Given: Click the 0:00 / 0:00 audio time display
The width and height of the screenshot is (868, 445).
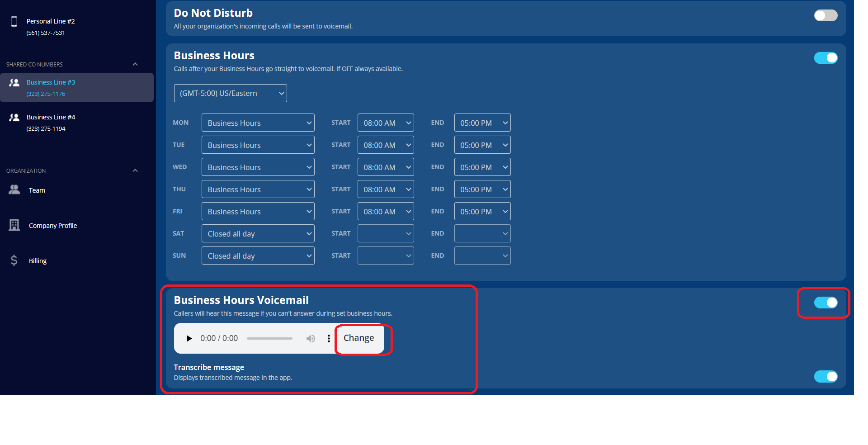Looking at the screenshot, I should pos(219,338).
